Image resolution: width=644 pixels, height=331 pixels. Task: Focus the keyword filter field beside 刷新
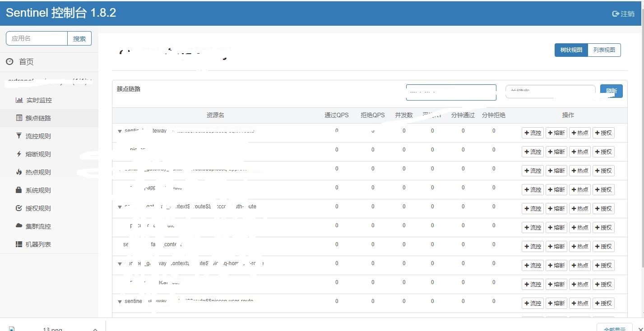(551, 92)
